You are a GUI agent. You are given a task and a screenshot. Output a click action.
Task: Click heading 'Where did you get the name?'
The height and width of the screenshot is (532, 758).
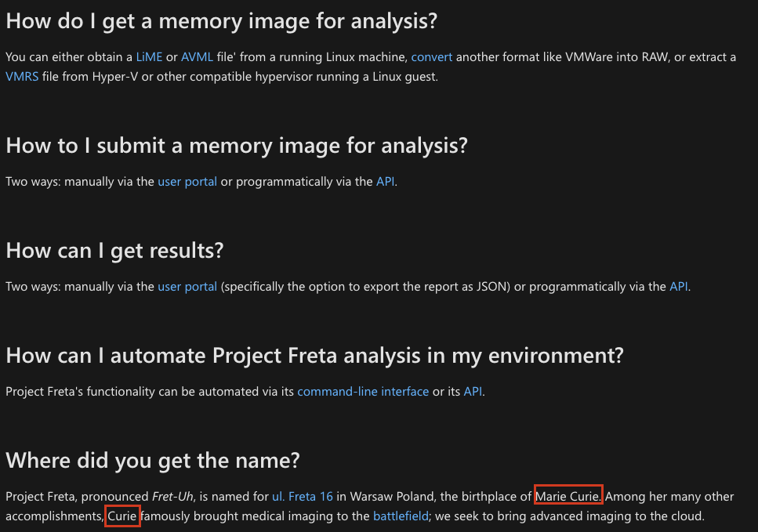tap(153, 460)
